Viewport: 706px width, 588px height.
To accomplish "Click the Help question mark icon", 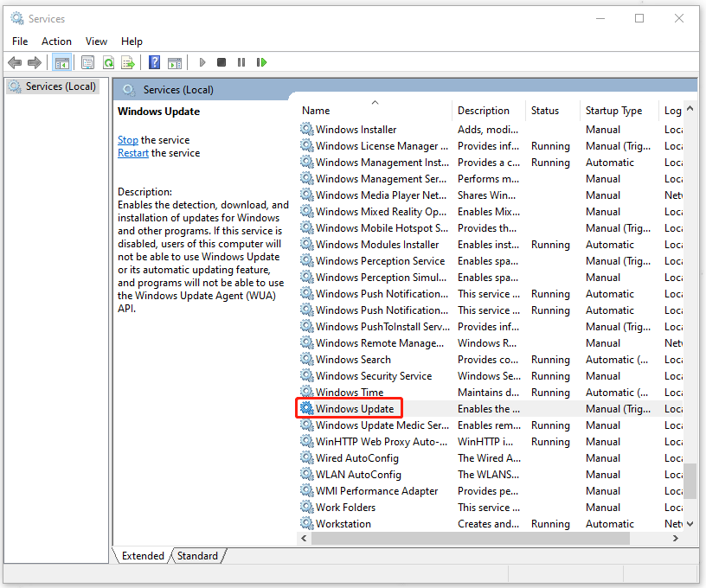I will pos(153,62).
